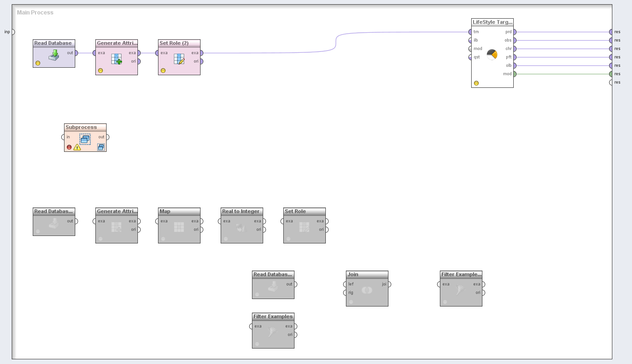Screen dimensions: 632x364
Task: Click the green 'mod' output port of LifeStyle
Action: click(514, 74)
